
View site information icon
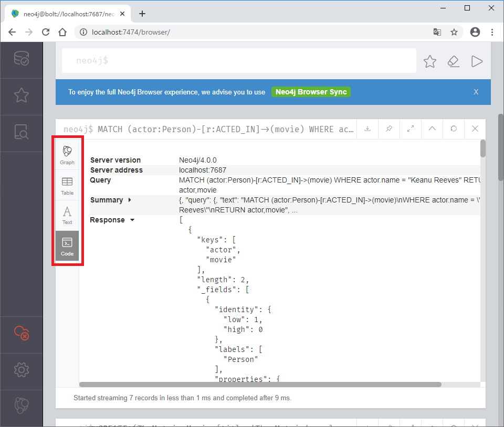pyautogui.click(x=83, y=32)
